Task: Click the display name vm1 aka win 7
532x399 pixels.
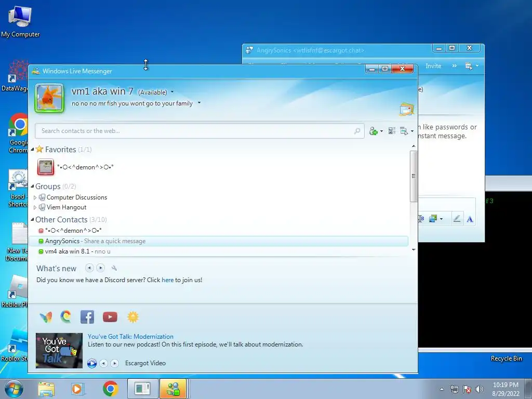Action: (102, 91)
